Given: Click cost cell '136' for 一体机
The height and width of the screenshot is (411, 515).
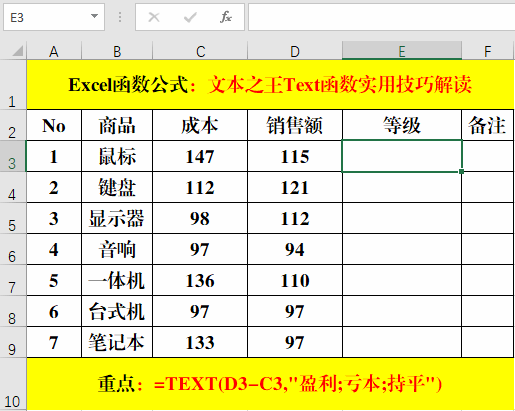Looking at the screenshot, I should click(200, 280).
